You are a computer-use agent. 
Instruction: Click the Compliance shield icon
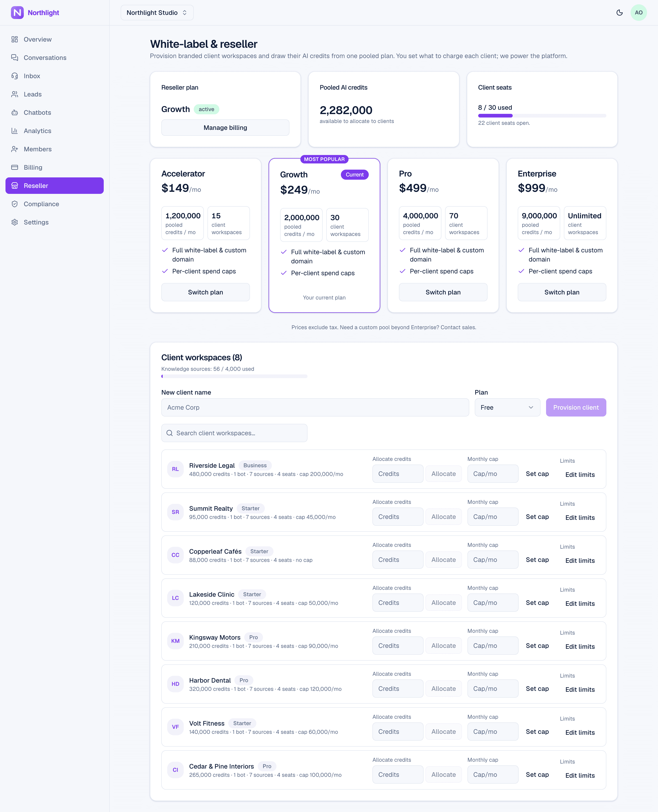(15, 204)
